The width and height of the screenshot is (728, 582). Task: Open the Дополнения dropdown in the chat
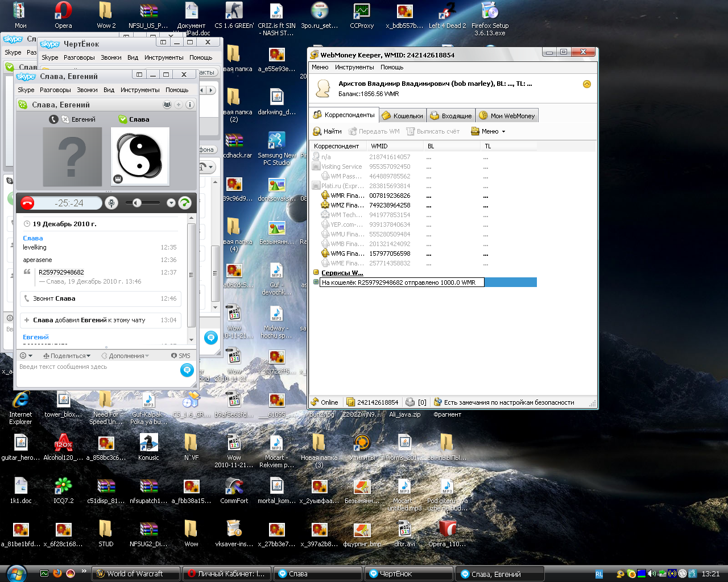[x=125, y=356]
